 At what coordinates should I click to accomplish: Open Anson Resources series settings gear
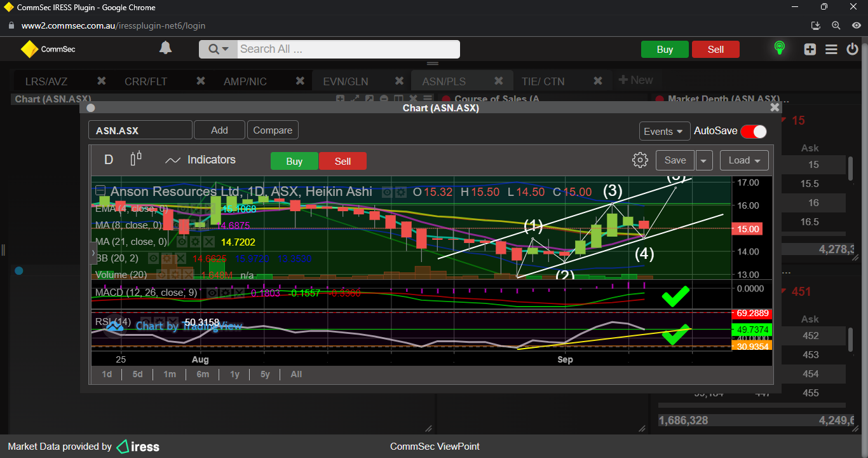tap(400, 191)
